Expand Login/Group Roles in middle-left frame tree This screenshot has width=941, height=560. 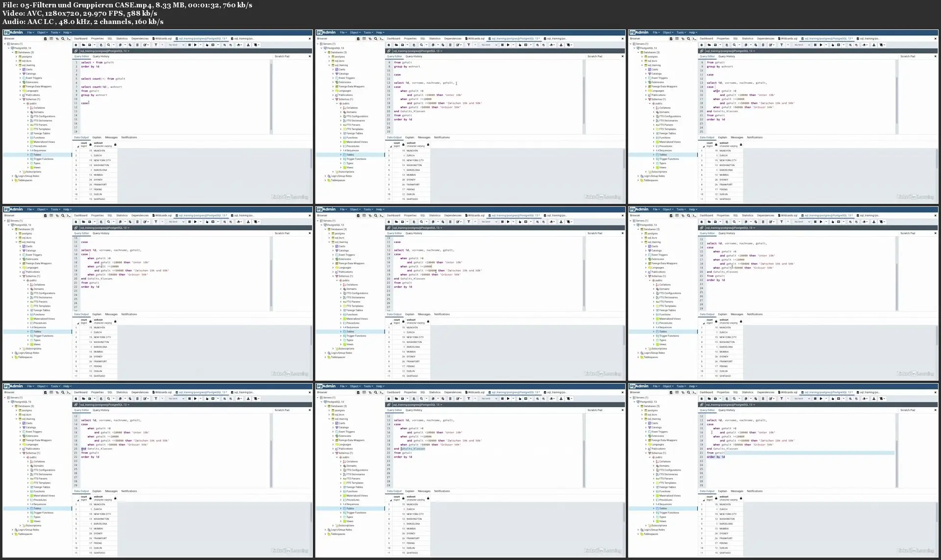point(13,353)
